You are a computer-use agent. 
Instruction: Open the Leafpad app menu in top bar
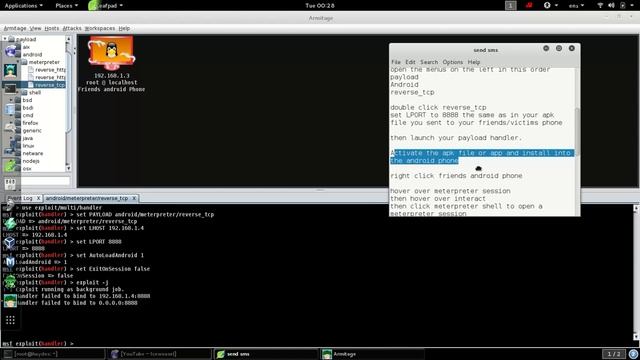pyautogui.click(x=106, y=5)
